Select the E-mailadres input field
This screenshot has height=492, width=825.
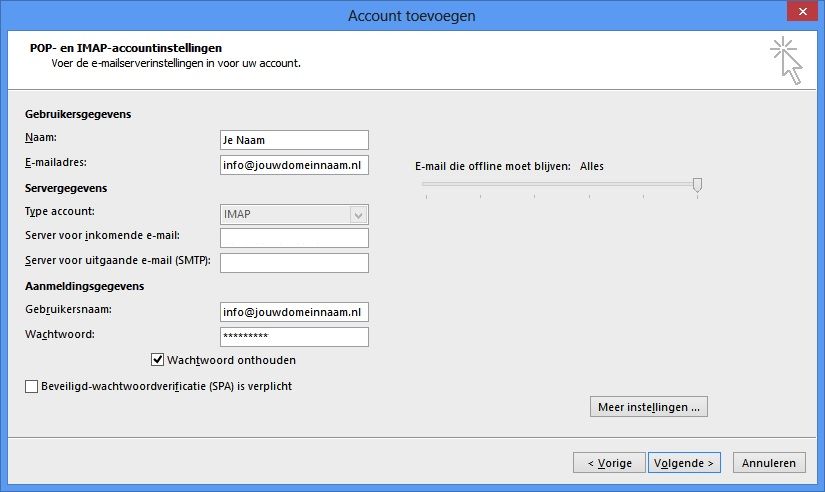(294, 165)
